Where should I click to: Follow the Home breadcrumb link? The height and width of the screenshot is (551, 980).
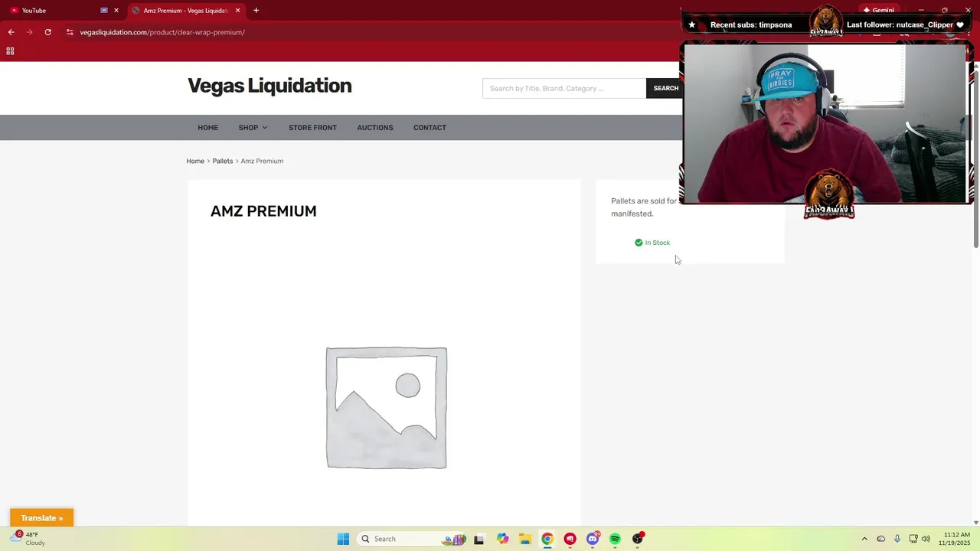(195, 161)
